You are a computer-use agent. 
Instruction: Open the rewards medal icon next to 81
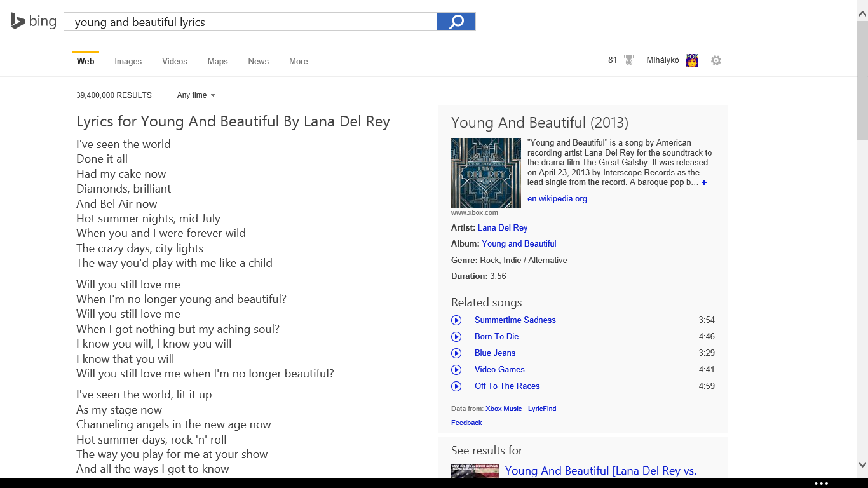[628, 60]
